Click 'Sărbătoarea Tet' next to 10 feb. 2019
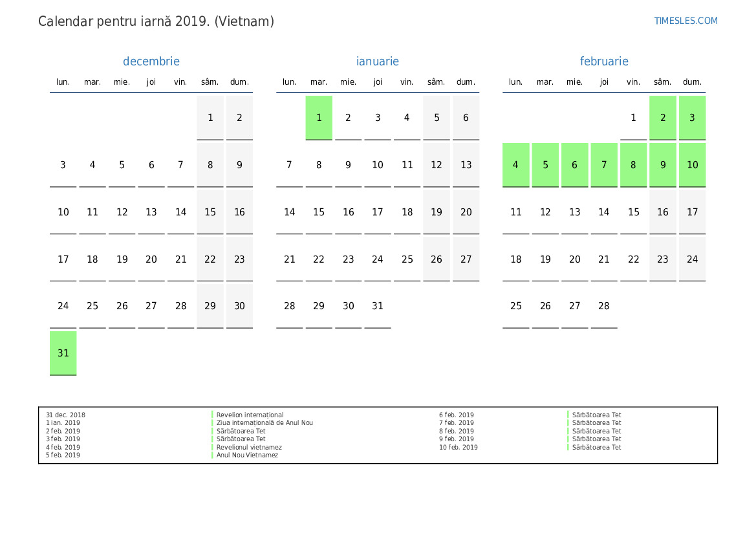Image resolution: width=756 pixels, height=535 pixels. pyautogui.click(x=596, y=447)
